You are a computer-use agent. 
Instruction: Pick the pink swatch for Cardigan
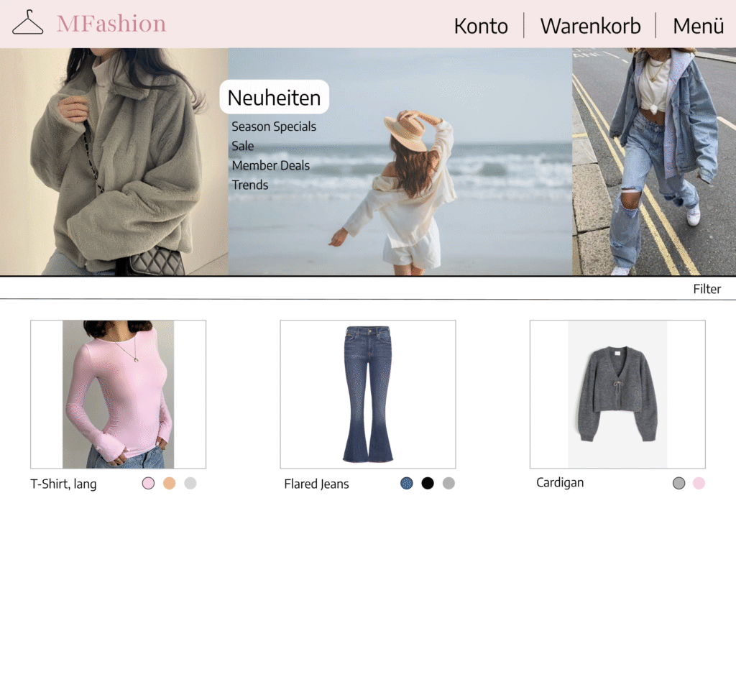point(699,483)
